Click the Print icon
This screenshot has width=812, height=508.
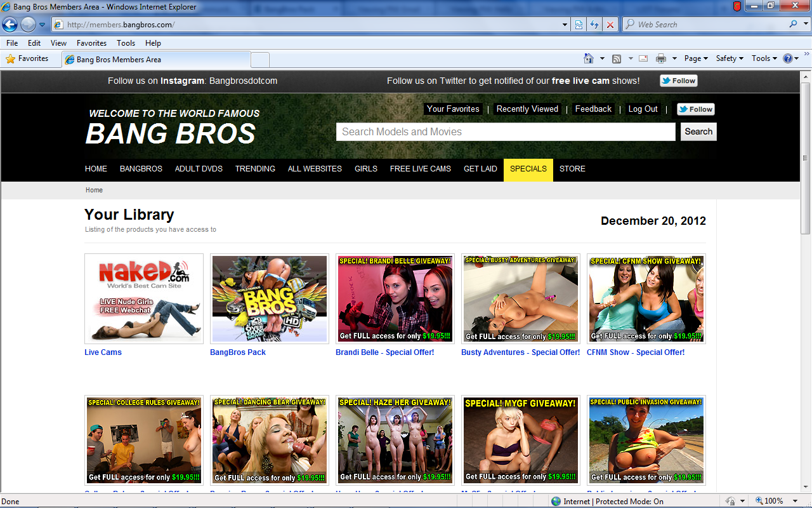click(x=661, y=58)
